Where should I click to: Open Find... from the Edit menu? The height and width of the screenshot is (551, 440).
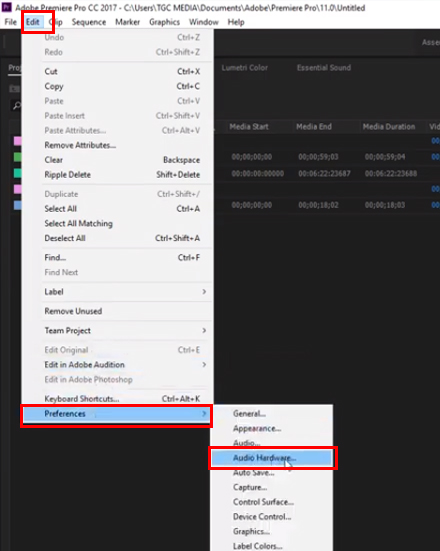tap(118, 258)
